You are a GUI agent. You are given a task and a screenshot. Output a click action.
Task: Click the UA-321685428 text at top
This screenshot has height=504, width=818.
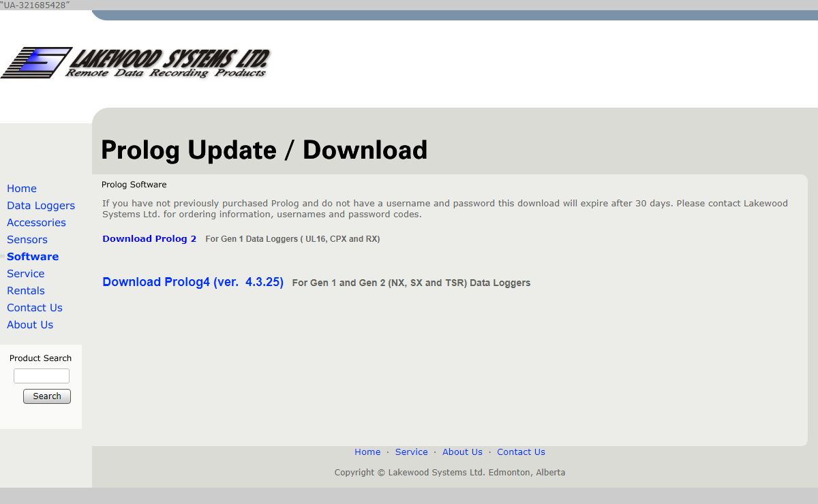click(35, 5)
